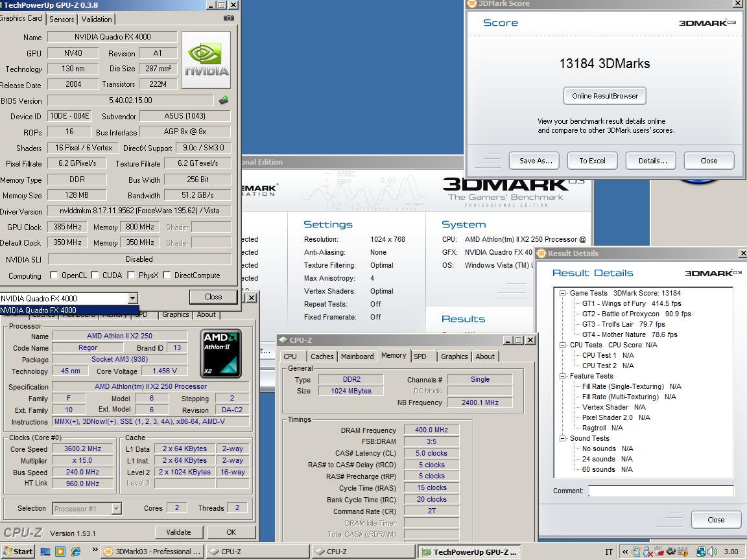Click the Driver Version field in GPU-Z

[x=139, y=211]
